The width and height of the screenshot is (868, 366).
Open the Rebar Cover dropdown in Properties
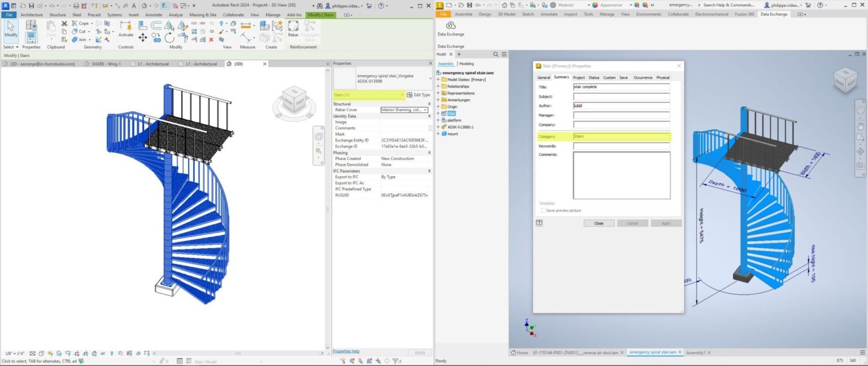(425, 110)
